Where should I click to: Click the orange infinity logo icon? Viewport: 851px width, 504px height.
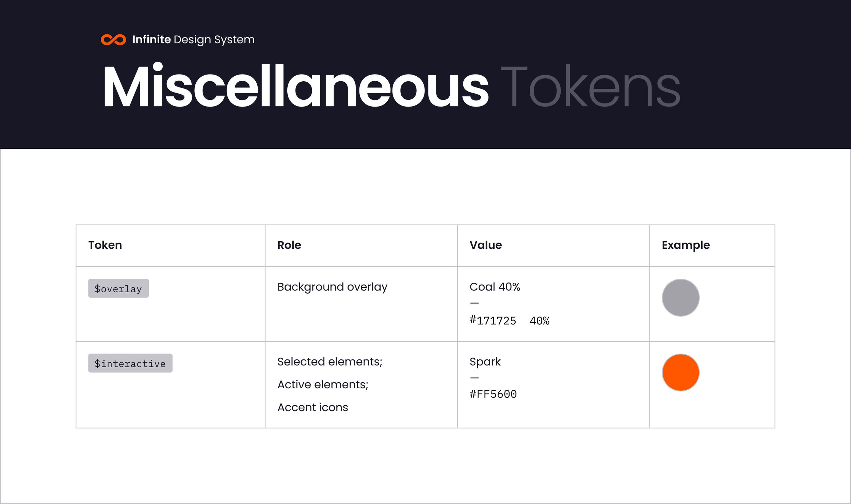tap(113, 40)
